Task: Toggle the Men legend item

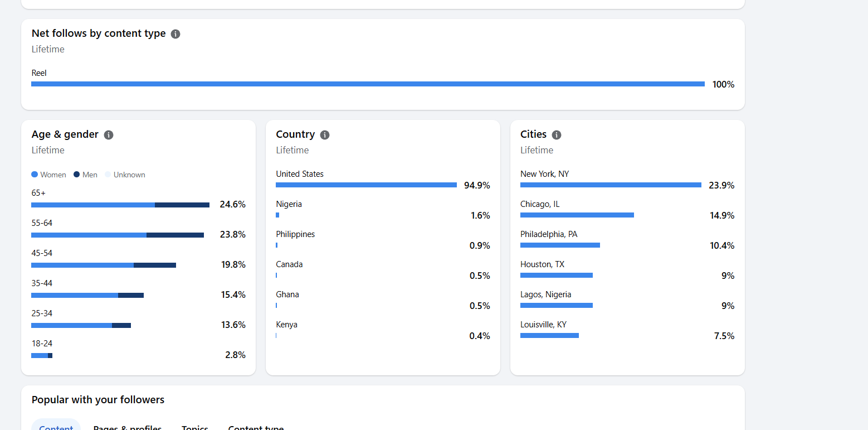Action: [x=85, y=175]
